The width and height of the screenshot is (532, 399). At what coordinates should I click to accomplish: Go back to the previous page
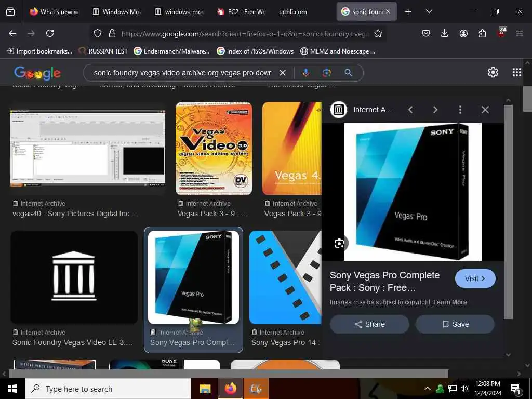pyautogui.click(x=12, y=33)
